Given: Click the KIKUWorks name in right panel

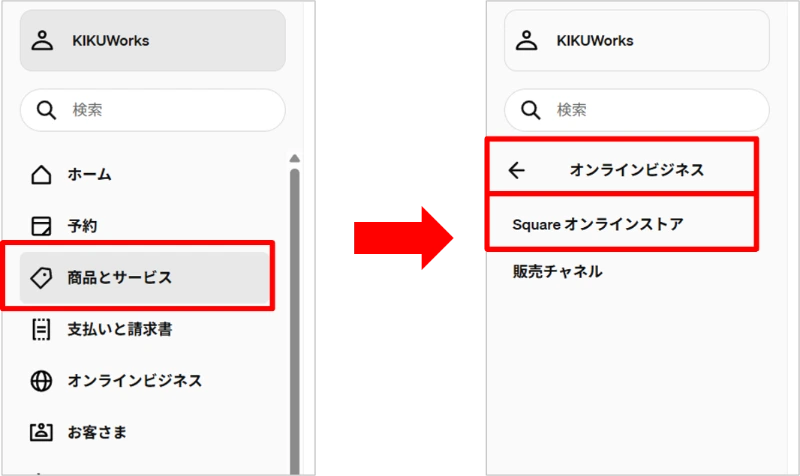Looking at the screenshot, I should [x=595, y=42].
